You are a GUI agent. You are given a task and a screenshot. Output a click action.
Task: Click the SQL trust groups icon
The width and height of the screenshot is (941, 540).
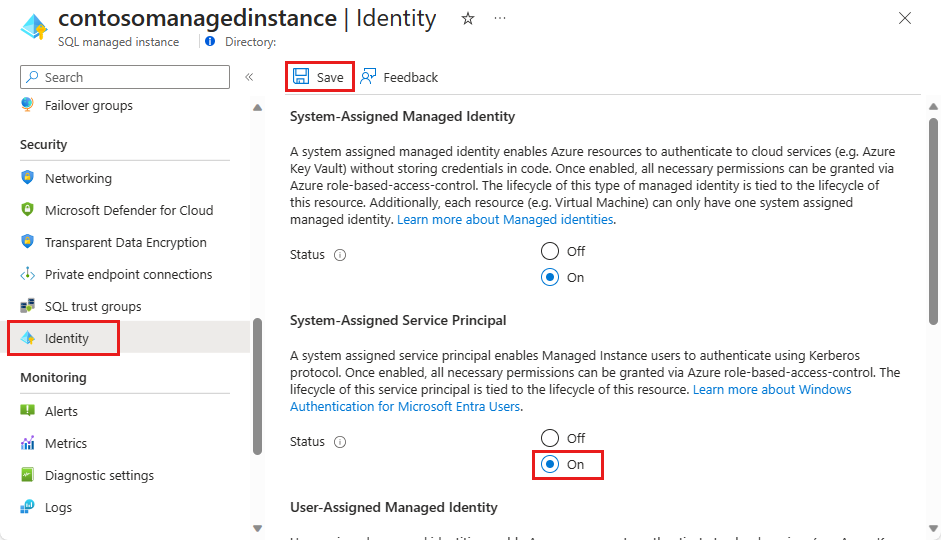[x=27, y=306]
